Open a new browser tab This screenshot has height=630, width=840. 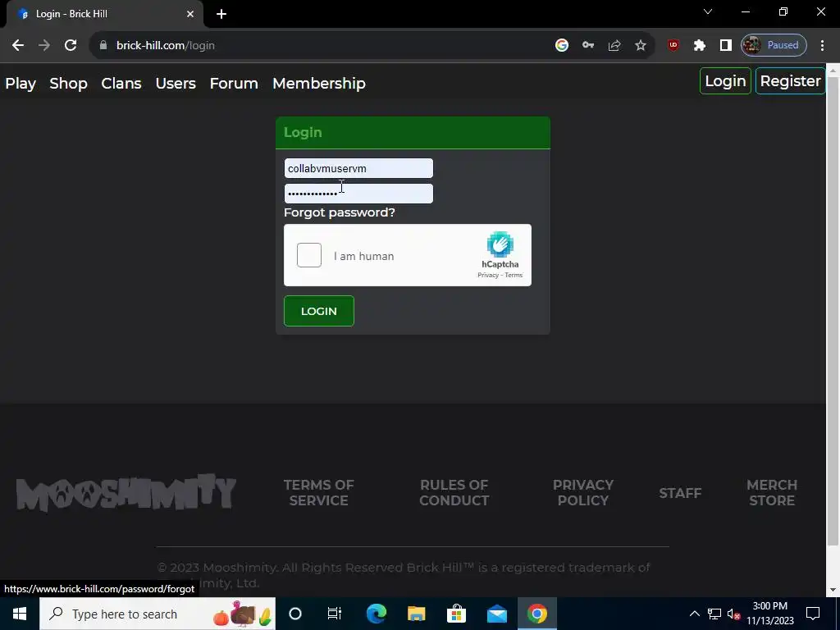(221, 14)
